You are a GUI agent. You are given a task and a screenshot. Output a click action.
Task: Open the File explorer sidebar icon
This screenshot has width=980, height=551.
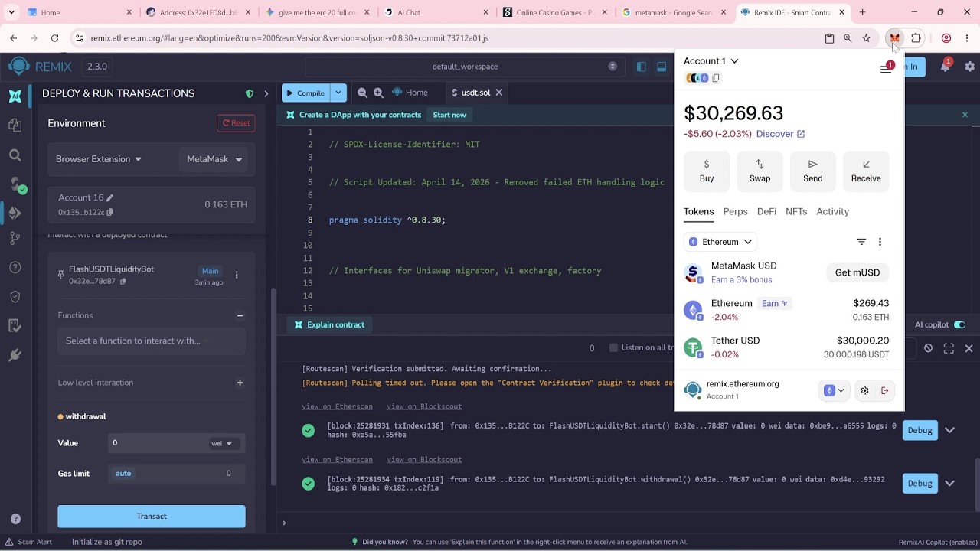[x=15, y=126]
